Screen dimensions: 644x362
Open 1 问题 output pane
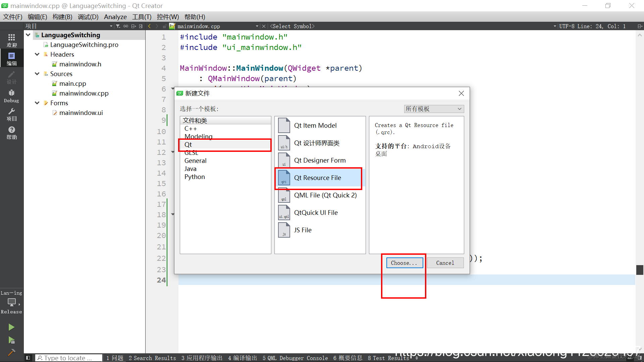click(115, 358)
